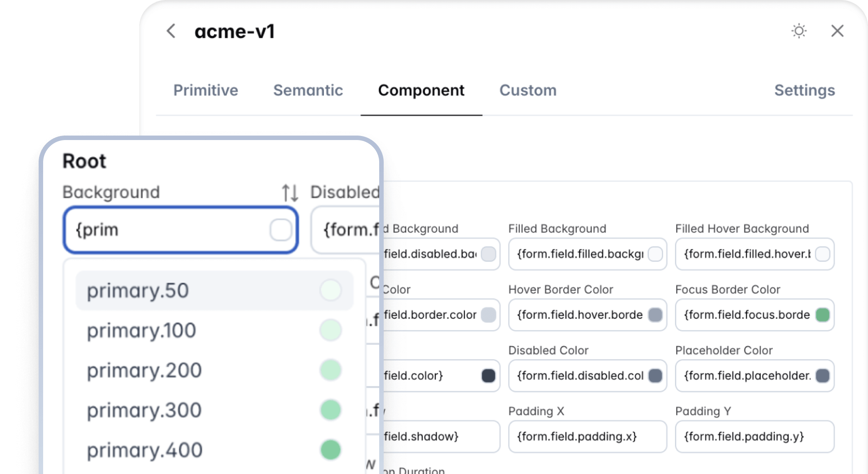
Task: Open the Semantic tab
Action: (308, 90)
